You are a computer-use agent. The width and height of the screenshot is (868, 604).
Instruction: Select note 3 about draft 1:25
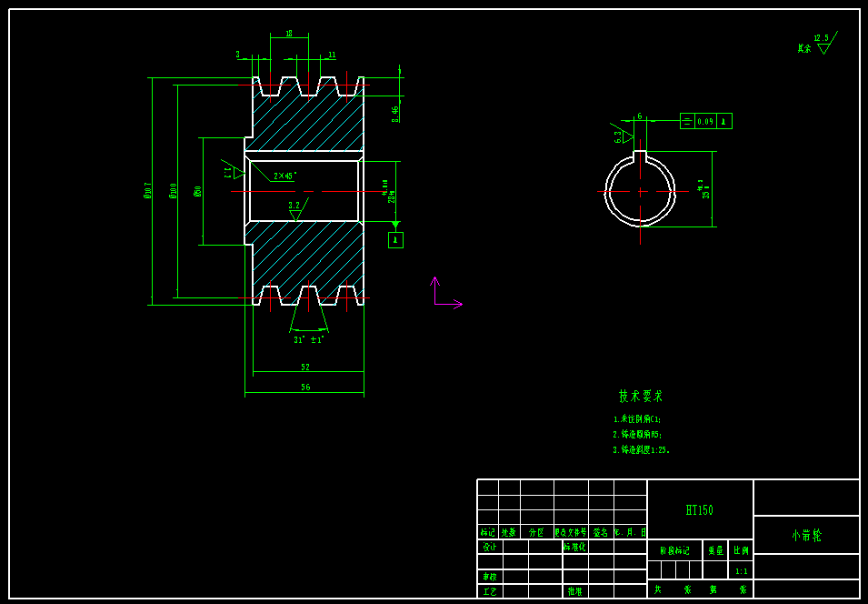point(641,450)
